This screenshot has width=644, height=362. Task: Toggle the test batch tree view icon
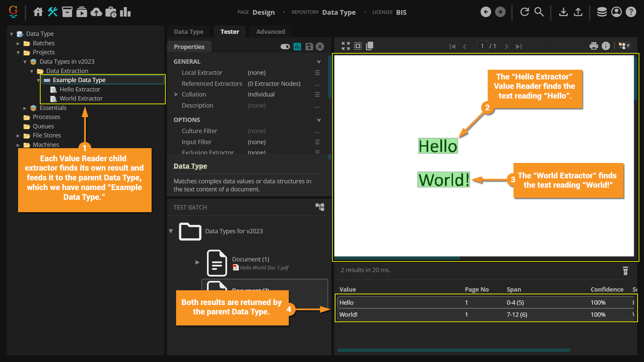click(320, 207)
